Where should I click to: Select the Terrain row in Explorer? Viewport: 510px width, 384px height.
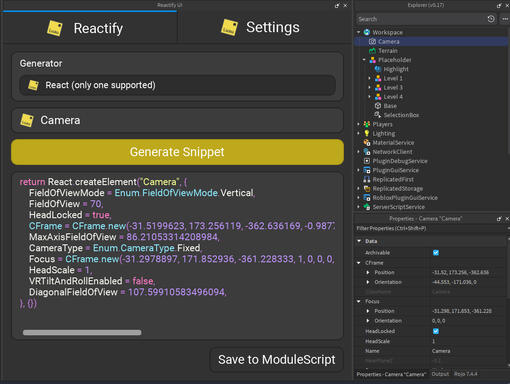(431, 51)
